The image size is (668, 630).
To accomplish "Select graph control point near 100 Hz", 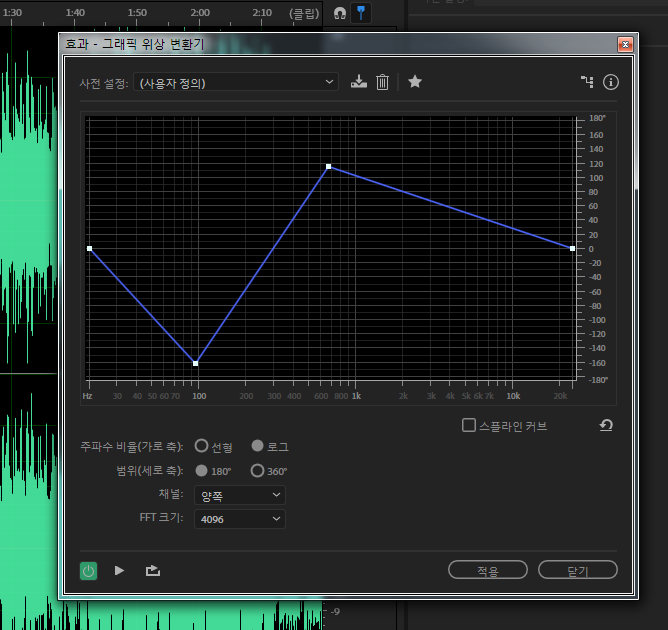I will pyautogui.click(x=196, y=363).
